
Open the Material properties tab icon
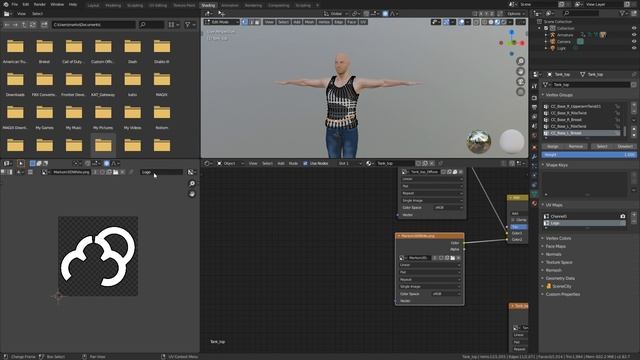534,203
